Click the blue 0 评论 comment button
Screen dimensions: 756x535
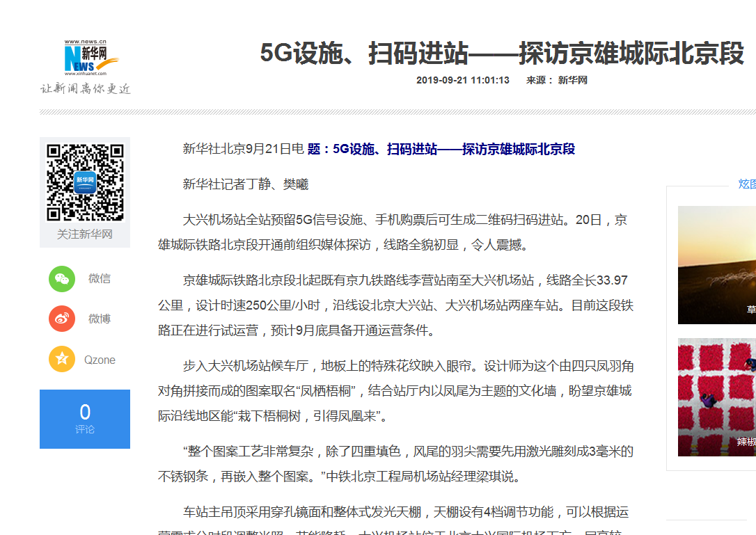click(85, 419)
